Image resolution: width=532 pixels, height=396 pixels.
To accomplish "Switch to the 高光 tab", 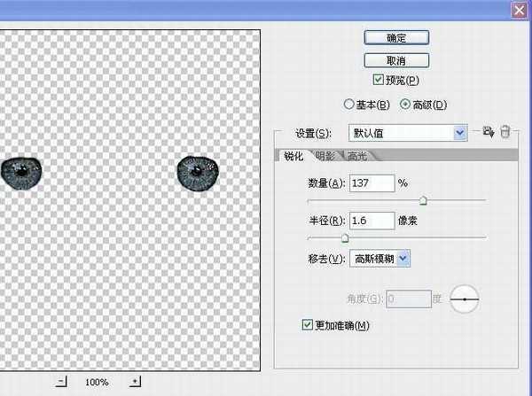I will (x=357, y=156).
